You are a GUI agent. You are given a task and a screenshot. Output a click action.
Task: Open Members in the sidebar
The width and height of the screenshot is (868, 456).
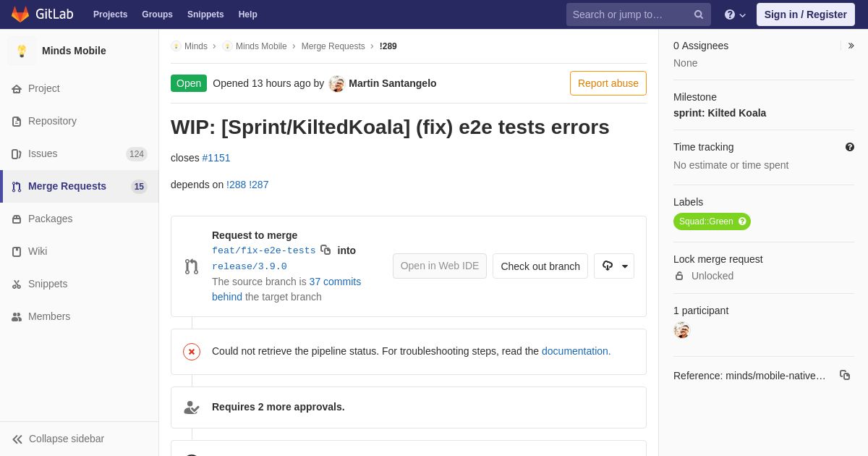(80, 316)
